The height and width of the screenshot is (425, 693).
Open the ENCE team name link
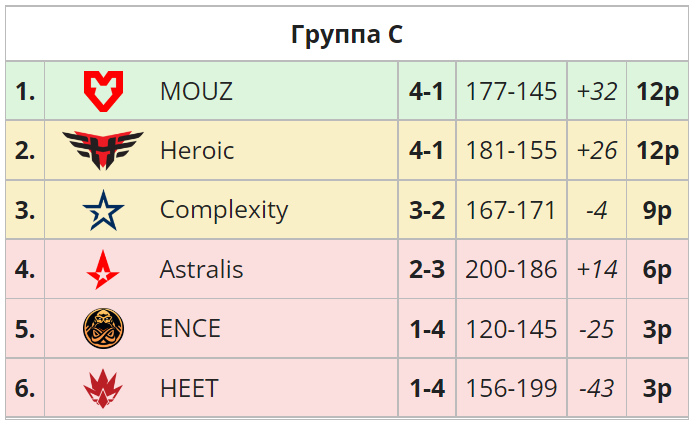(190, 328)
